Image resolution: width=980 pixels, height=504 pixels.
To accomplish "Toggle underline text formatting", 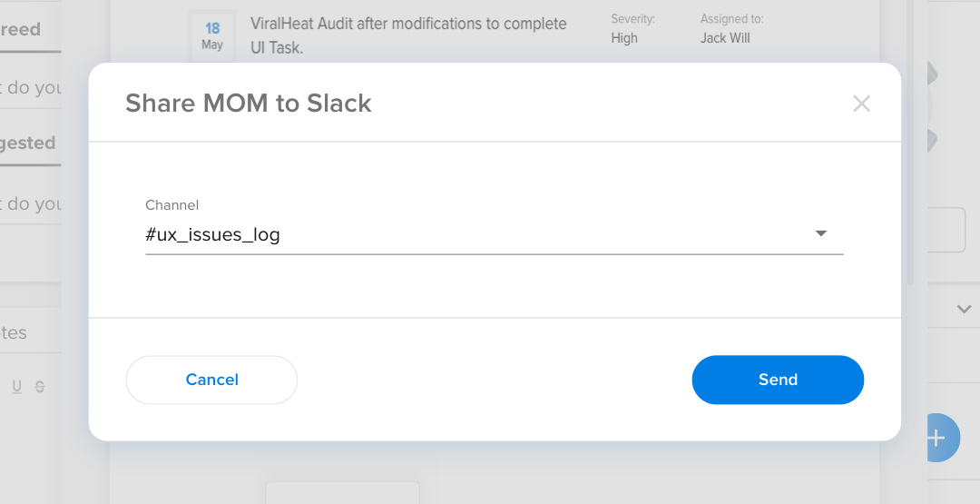I will pos(17,387).
